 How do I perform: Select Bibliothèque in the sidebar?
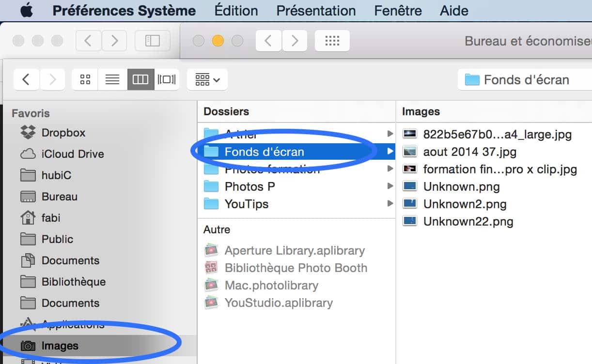(74, 282)
